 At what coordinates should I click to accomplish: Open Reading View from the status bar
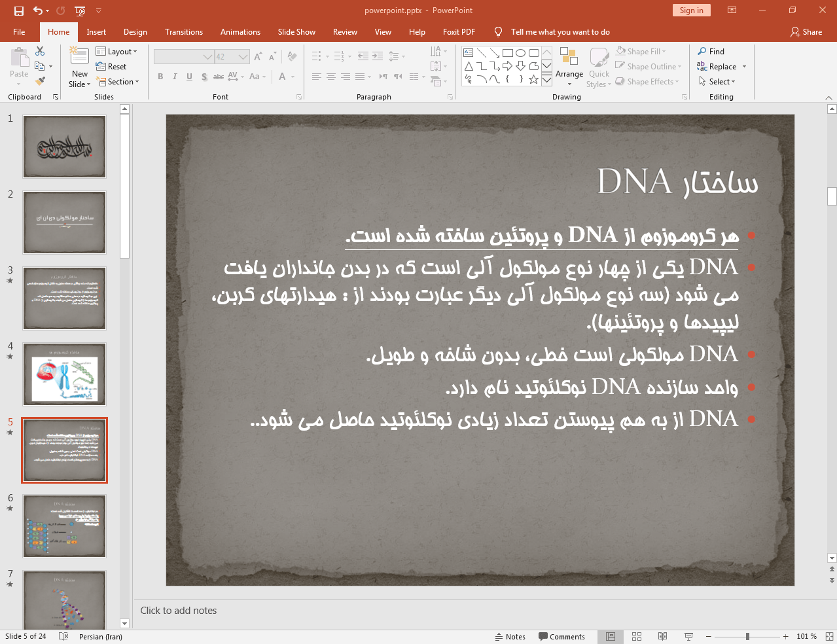coord(662,636)
